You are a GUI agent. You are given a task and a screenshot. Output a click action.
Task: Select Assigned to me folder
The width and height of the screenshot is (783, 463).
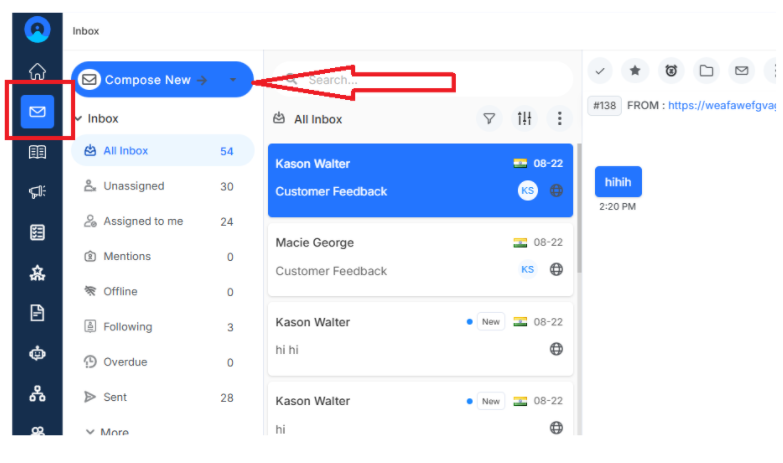tap(162, 221)
